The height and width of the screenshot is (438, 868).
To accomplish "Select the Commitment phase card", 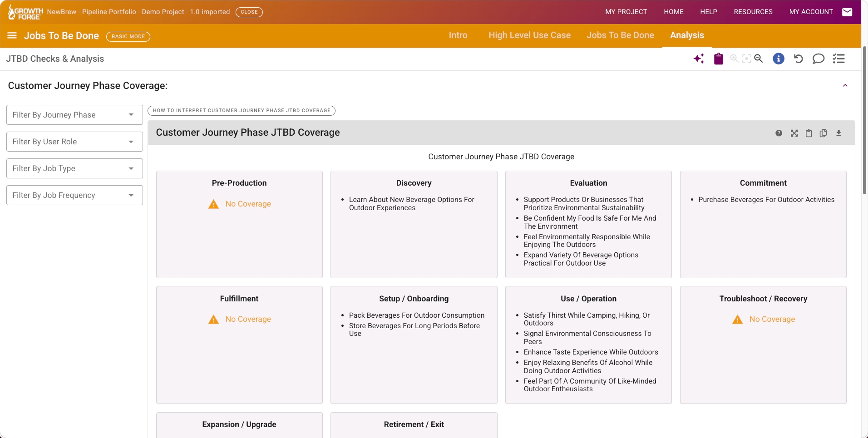I will click(x=763, y=224).
